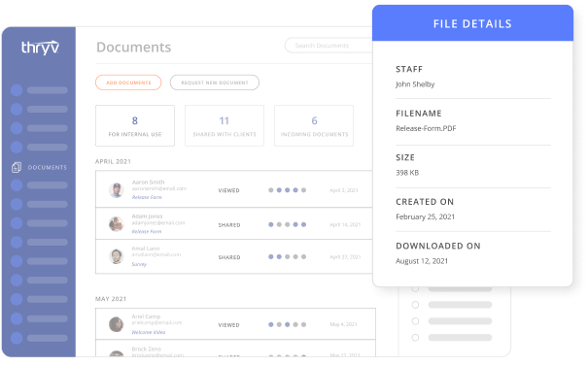Open the Incoming Documents tab

coord(314,125)
